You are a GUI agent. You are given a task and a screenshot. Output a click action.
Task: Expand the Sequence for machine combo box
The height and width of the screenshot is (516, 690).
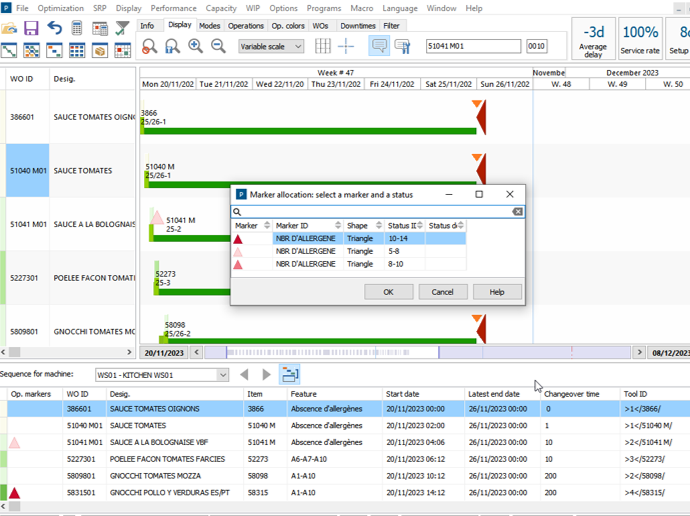(x=222, y=375)
